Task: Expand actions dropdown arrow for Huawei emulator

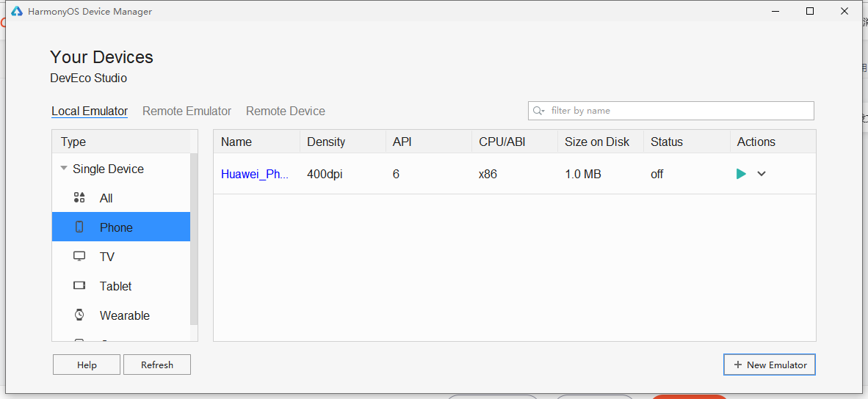Action: click(762, 174)
